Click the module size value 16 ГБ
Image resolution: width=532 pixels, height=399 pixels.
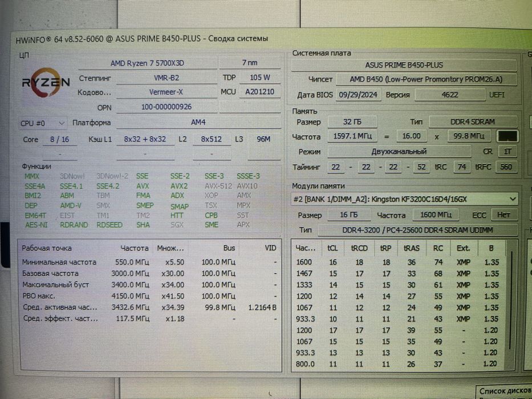coord(349,215)
